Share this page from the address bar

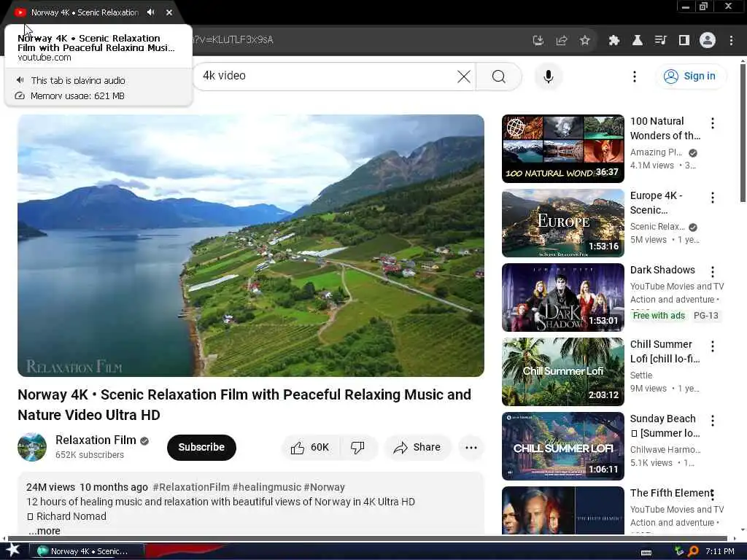tap(562, 41)
